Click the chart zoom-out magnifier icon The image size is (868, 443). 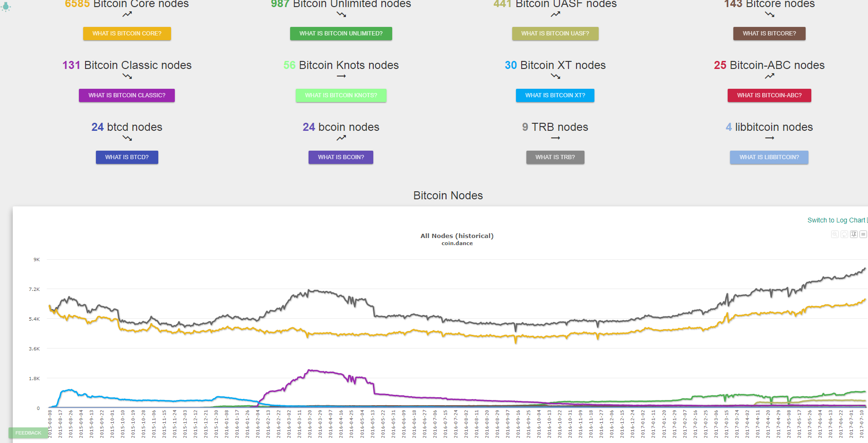(x=835, y=234)
